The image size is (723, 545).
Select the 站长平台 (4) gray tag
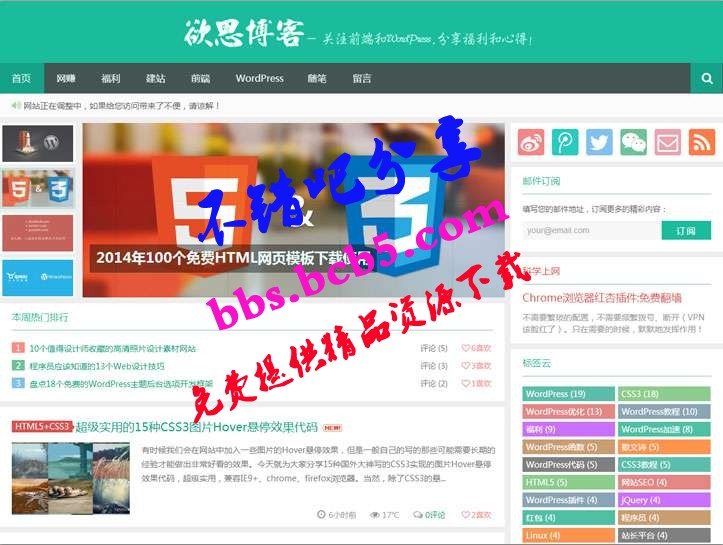tap(664, 535)
